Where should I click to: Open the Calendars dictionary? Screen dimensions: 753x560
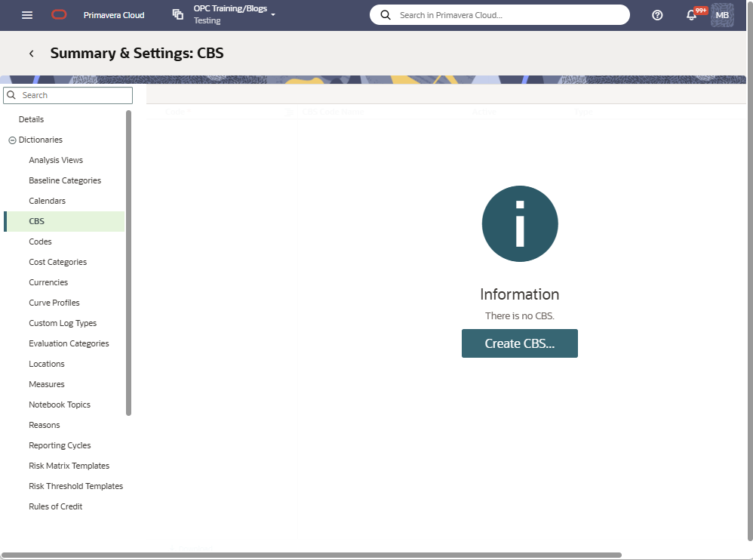click(48, 201)
